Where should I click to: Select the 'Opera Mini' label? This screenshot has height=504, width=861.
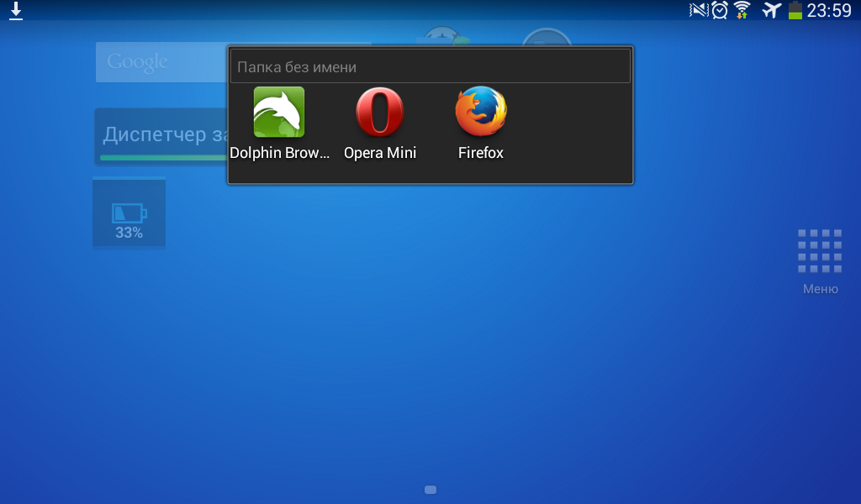click(x=380, y=153)
